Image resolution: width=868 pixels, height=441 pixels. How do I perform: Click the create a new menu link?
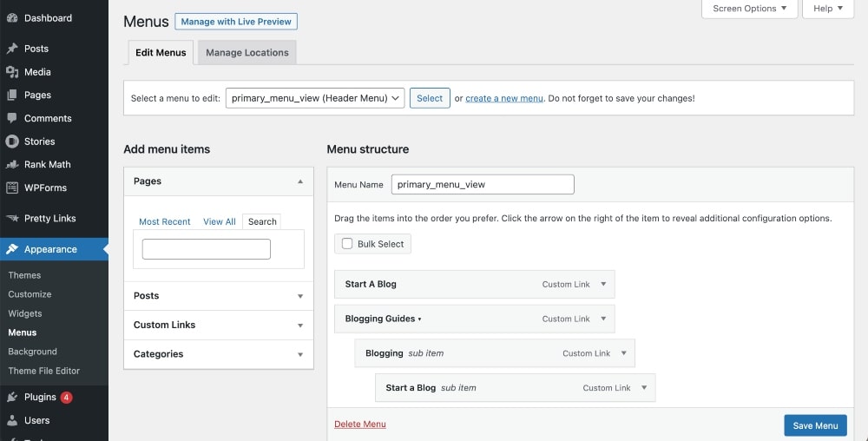(x=504, y=98)
